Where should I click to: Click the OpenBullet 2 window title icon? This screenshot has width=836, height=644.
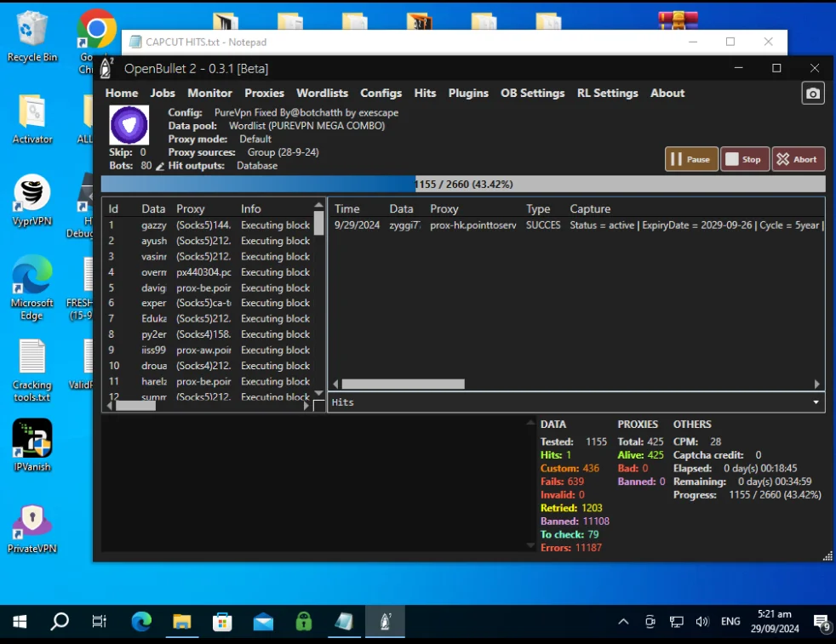click(106, 69)
